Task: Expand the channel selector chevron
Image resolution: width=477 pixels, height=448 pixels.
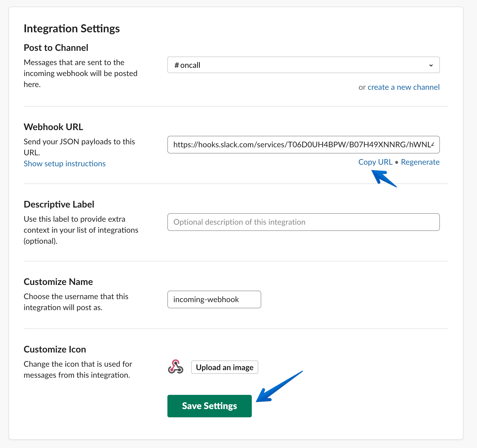Action: (x=431, y=65)
